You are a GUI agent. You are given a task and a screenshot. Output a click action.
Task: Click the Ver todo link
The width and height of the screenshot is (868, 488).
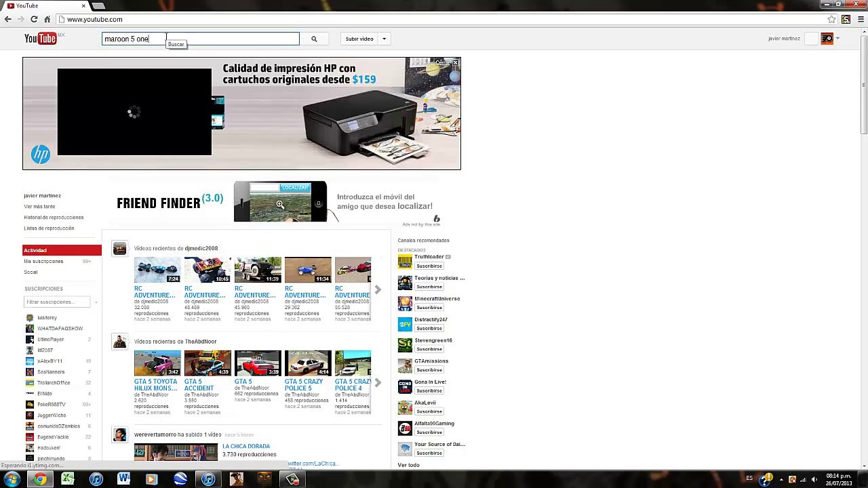tap(409, 465)
